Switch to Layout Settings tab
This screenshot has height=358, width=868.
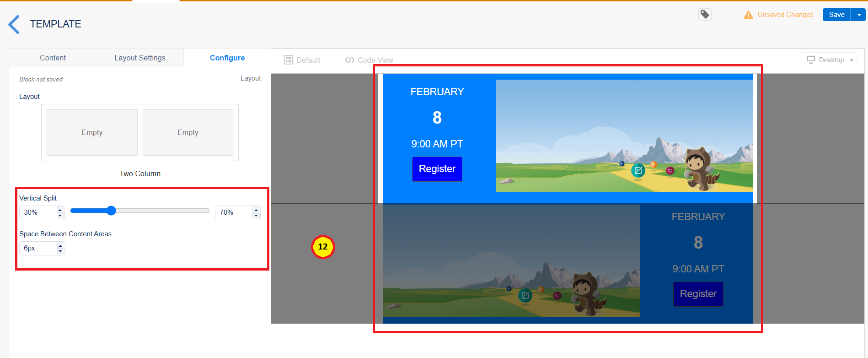coord(139,58)
